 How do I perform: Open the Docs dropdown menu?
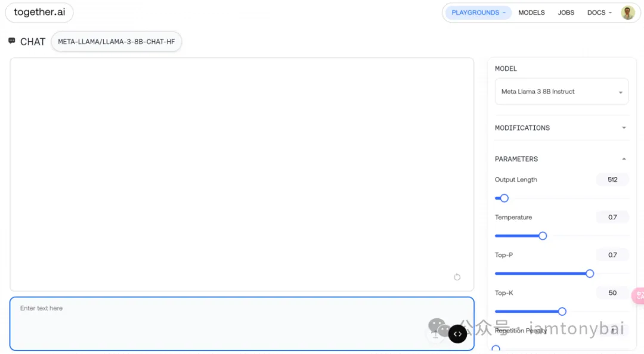click(599, 13)
